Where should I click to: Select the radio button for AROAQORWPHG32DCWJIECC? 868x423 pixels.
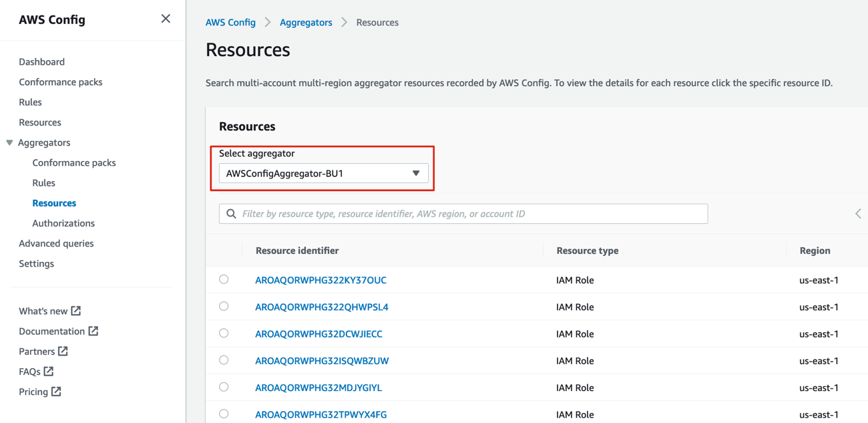pyautogui.click(x=224, y=333)
